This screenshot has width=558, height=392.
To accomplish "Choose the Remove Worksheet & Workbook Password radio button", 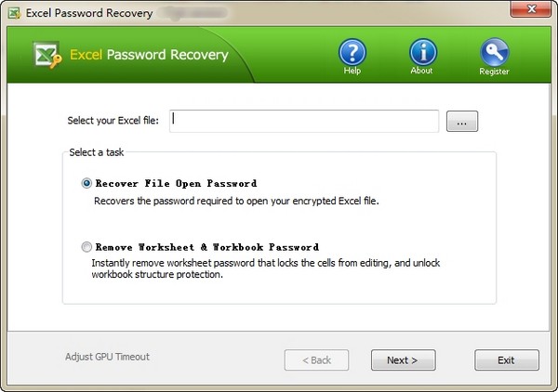I will (87, 247).
